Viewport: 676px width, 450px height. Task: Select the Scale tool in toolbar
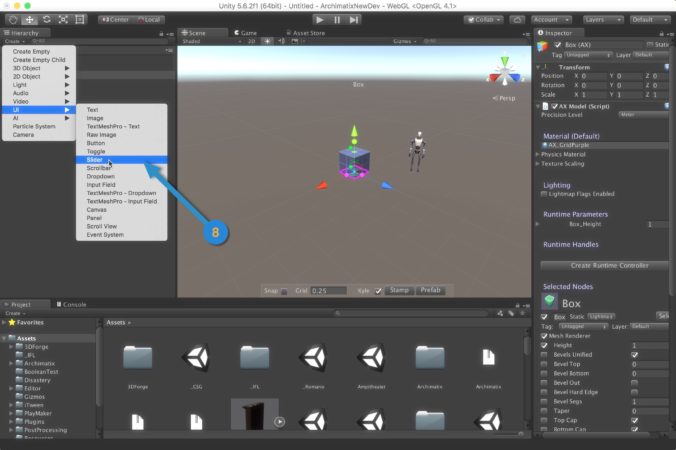63,20
